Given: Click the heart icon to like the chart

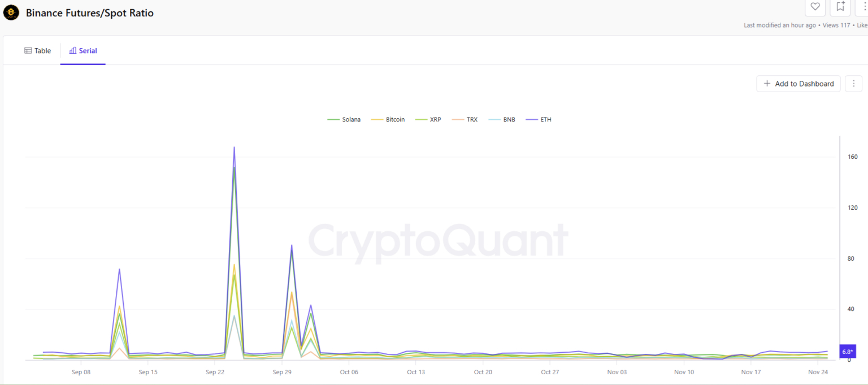Looking at the screenshot, I should (815, 7).
